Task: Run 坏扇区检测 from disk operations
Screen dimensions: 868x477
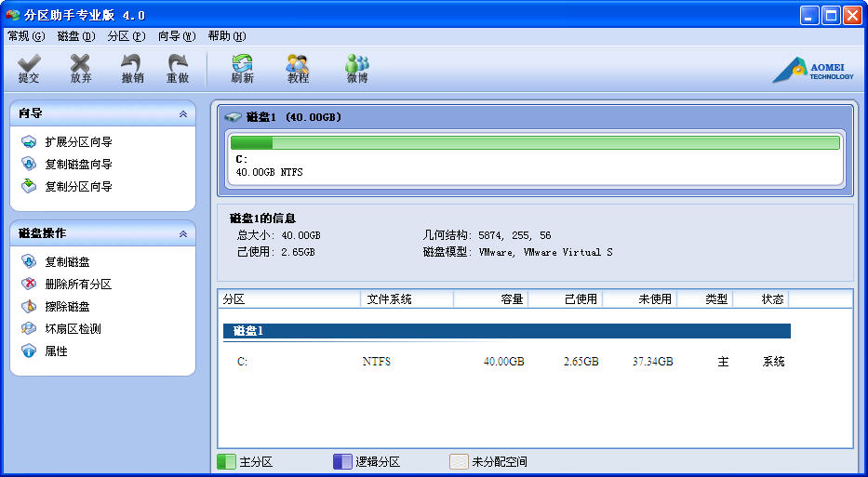Action: tap(73, 329)
